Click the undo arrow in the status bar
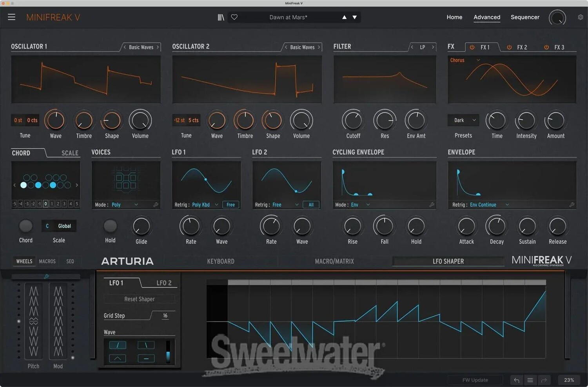The image size is (588, 387). tap(517, 380)
